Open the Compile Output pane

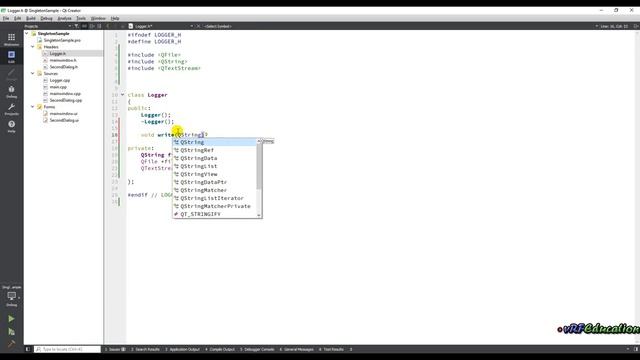220,349
